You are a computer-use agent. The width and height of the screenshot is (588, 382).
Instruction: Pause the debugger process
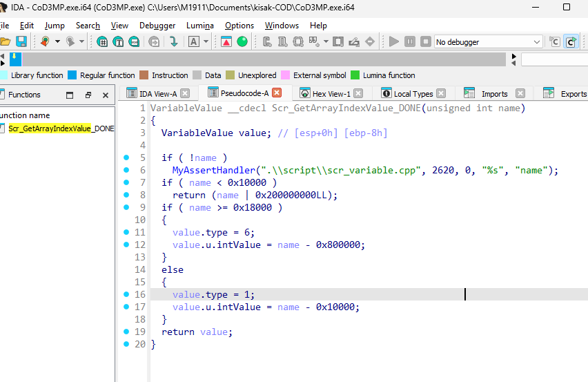click(410, 41)
